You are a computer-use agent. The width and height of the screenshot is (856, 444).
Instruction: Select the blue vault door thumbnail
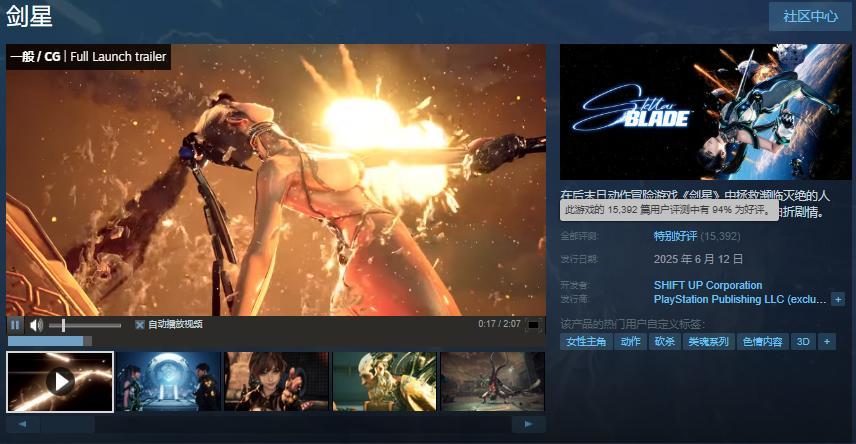(168, 381)
